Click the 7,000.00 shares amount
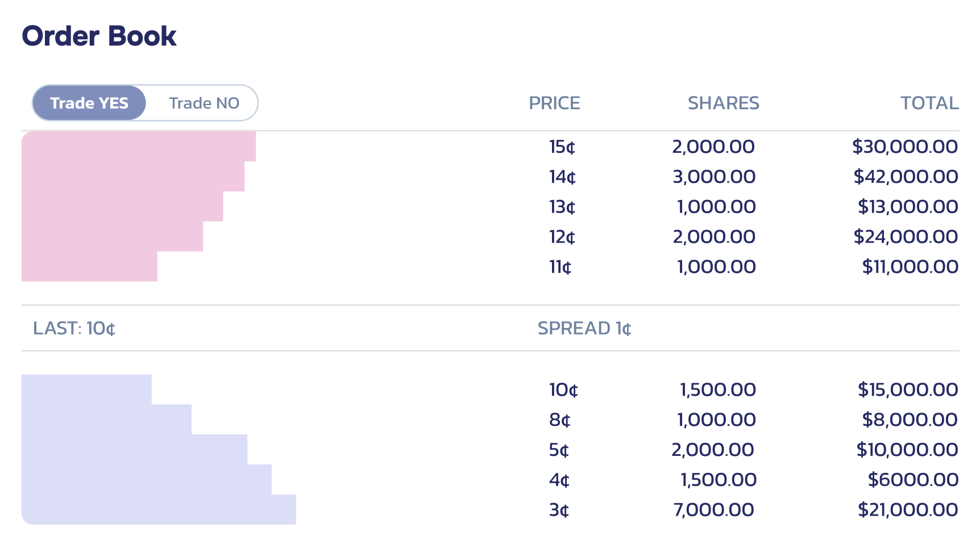 (713, 510)
